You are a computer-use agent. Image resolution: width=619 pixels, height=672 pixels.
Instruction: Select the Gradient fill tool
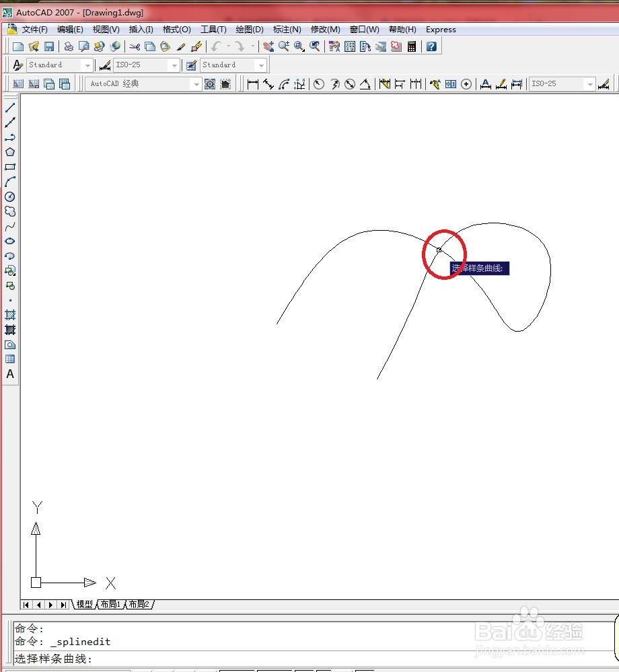point(10,330)
